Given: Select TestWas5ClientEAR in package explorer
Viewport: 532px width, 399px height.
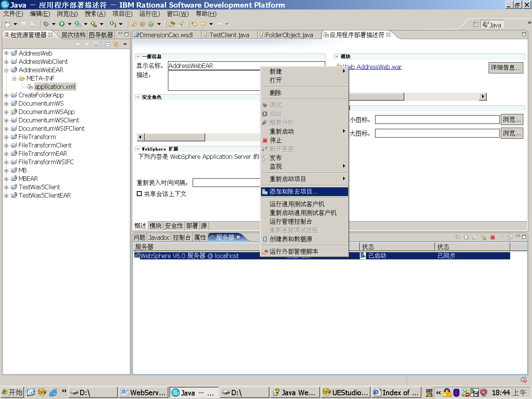Looking at the screenshot, I should click(x=45, y=195).
